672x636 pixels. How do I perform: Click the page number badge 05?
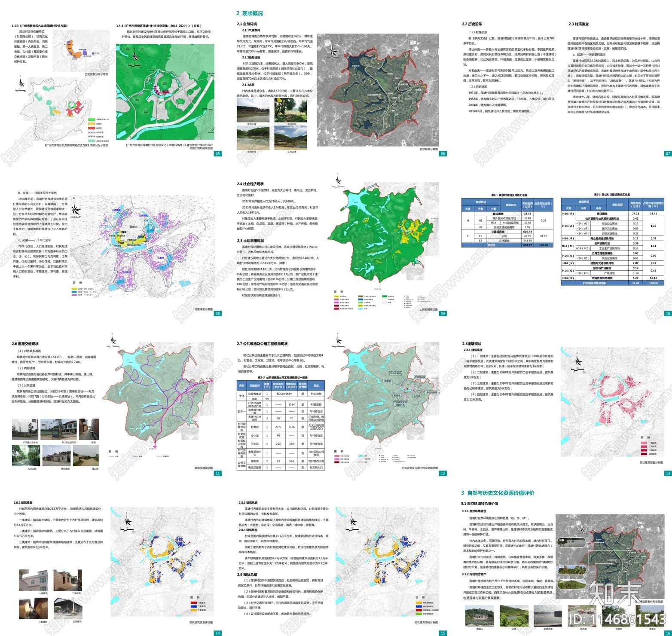tap(217, 153)
